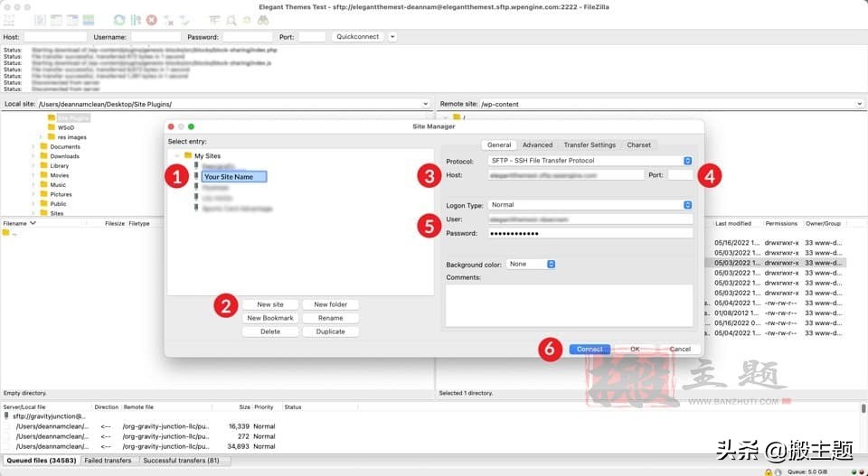This screenshot has height=476, width=868.
Task: Click the Connect button
Action: click(590, 349)
